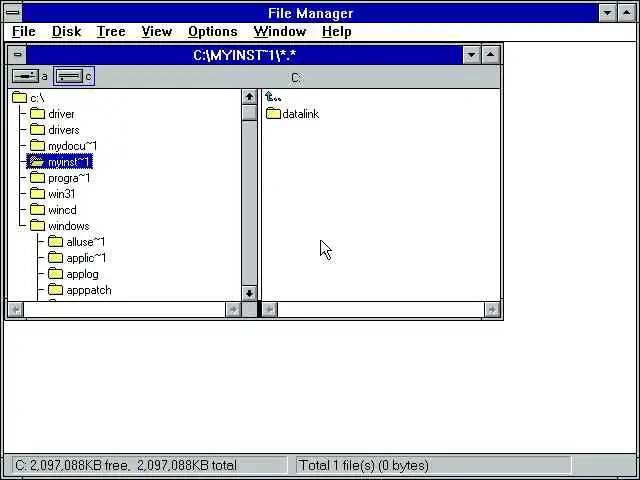
Task: Go up one level via parent arrow
Action: (273, 97)
